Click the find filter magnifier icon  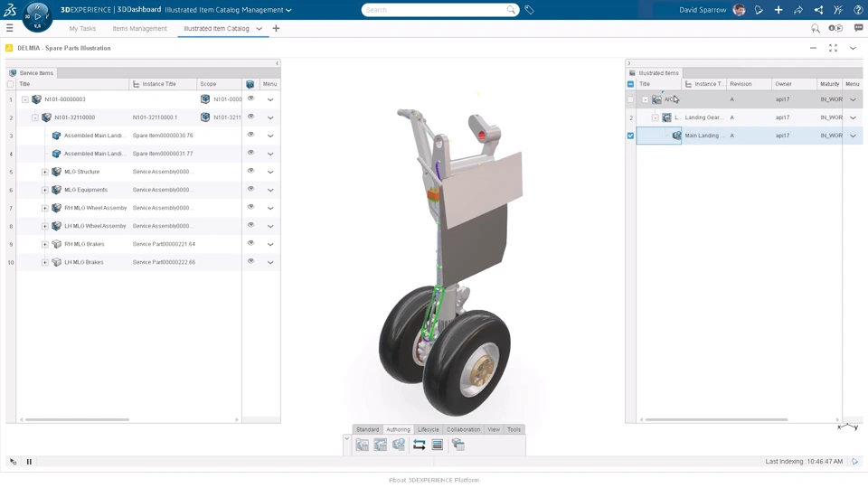[x=816, y=28]
